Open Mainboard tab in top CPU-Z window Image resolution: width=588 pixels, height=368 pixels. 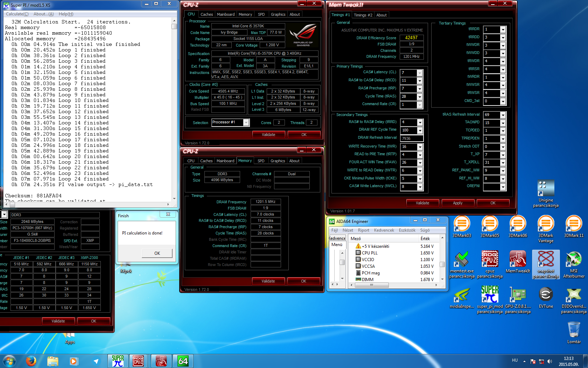point(226,14)
